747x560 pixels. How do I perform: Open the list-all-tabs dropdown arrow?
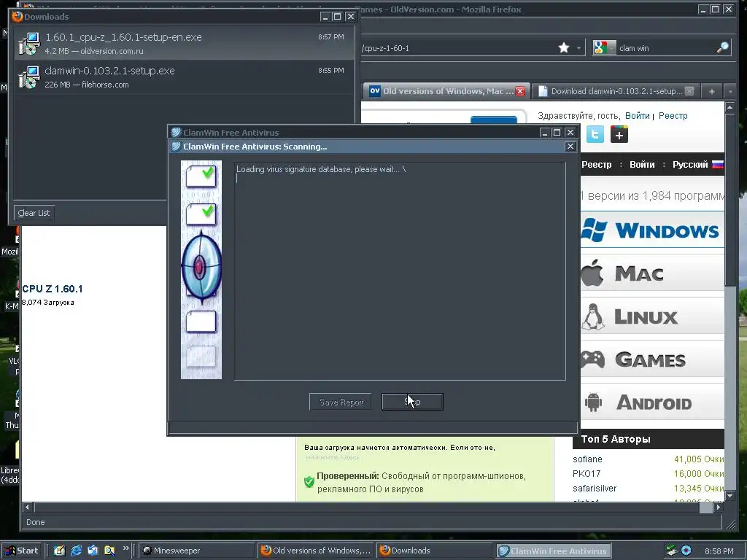click(x=729, y=91)
